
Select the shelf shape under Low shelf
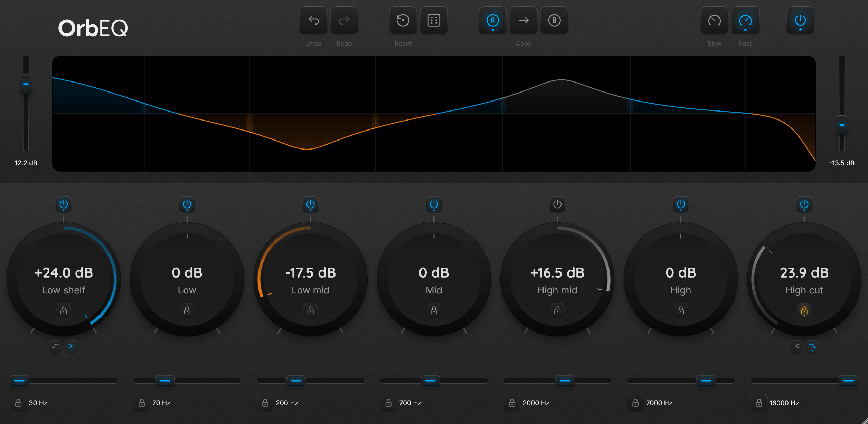coord(55,346)
